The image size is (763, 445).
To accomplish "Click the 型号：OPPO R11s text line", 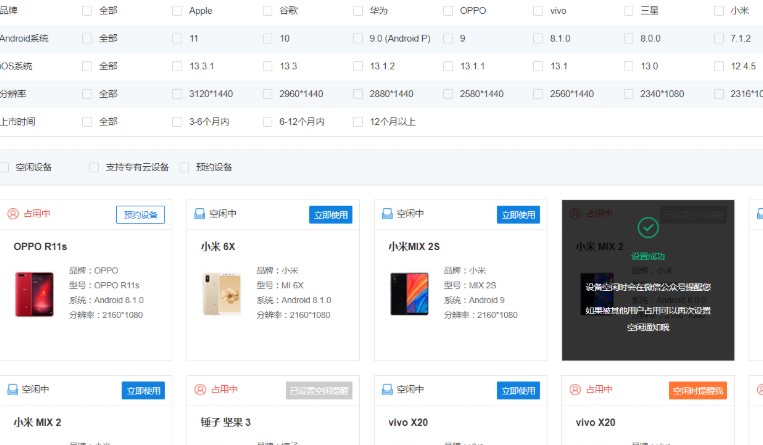I will pyautogui.click(x=104, y=285).
